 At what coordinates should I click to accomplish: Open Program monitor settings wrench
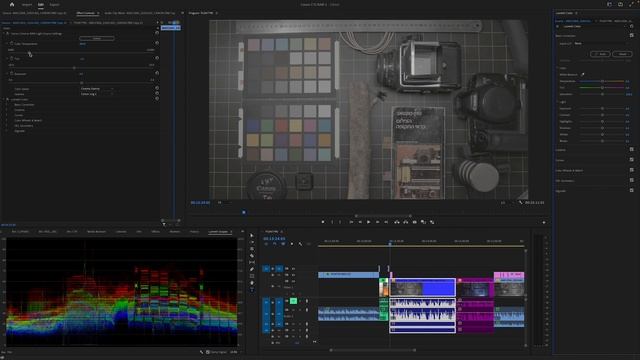tap(520, 202)
